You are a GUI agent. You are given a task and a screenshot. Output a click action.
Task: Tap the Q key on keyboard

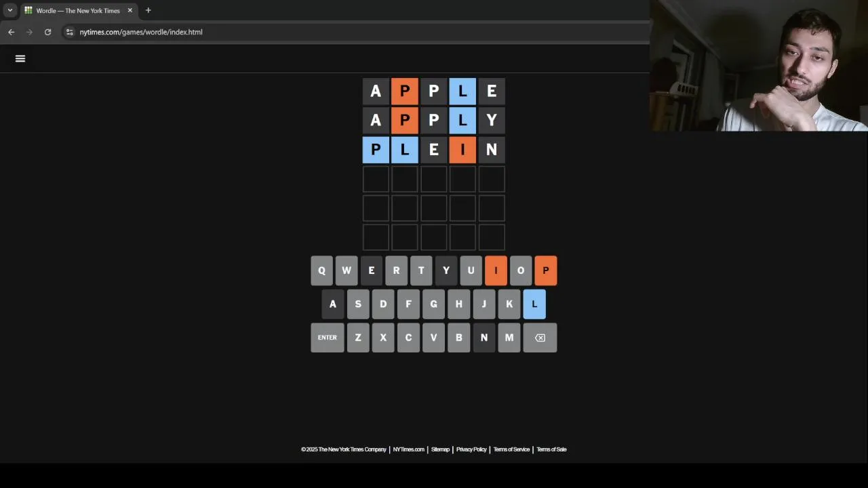tap(321, 270)
